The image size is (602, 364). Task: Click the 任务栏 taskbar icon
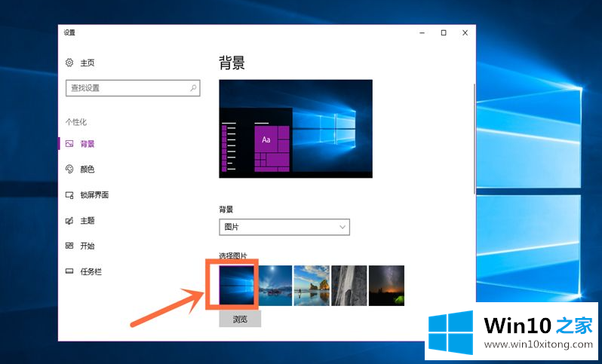coord(69,271)
